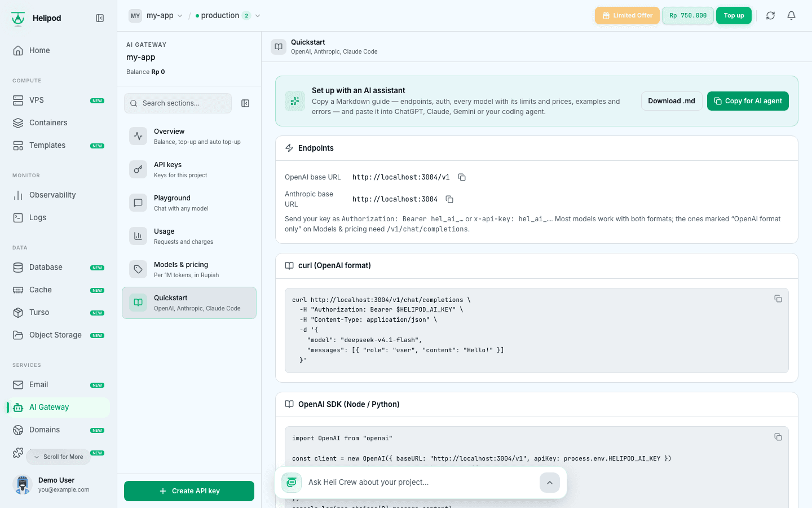Click the Top up button
Viewport: 812px width, 508px height.
click(734, 16)
